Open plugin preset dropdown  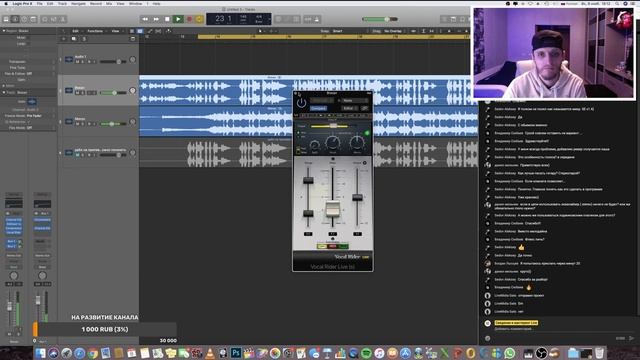[x=322, y=100]
